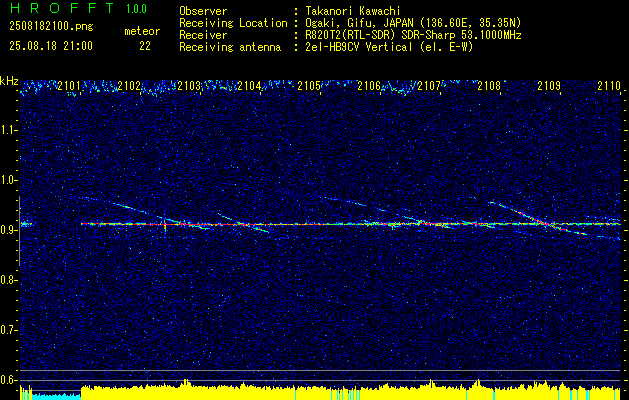Click the 2109 time marker
Viewport: 629px width, 400px height.
pyautogui.click(x=549, y=85)
